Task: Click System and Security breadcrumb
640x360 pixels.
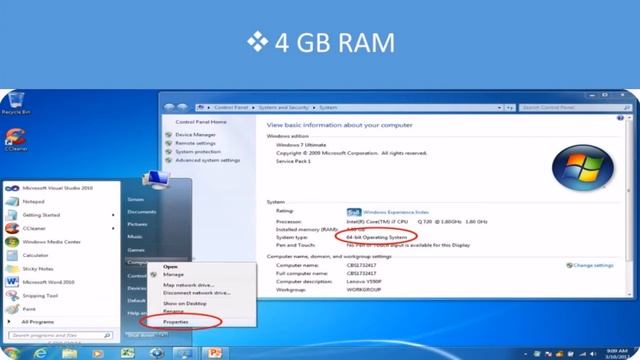Action: tap(284, 108)
